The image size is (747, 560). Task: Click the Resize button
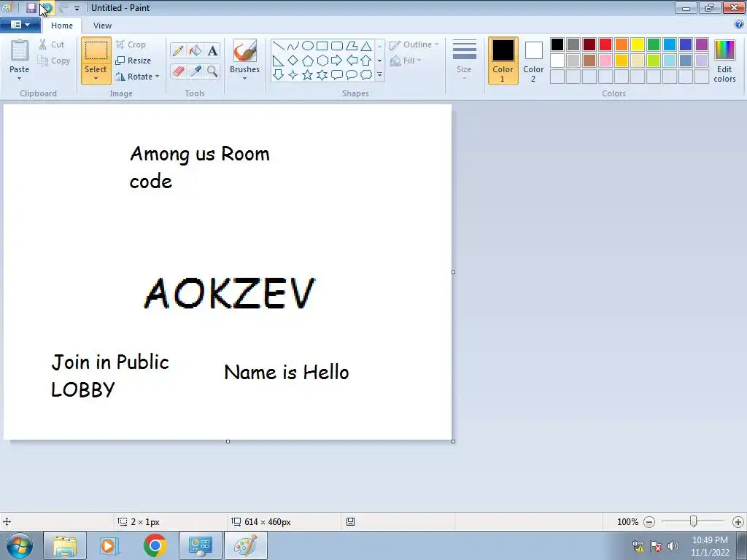[x=133, y=61]
